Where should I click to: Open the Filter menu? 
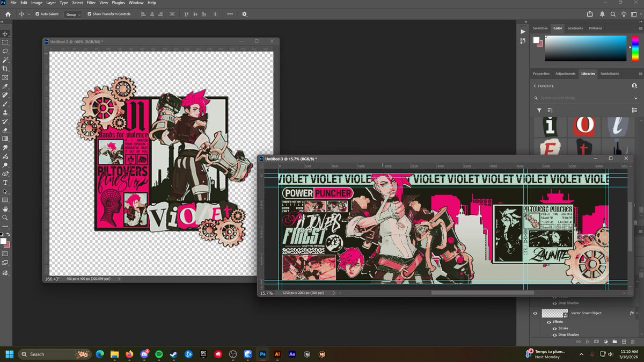(x=91, y=3)
